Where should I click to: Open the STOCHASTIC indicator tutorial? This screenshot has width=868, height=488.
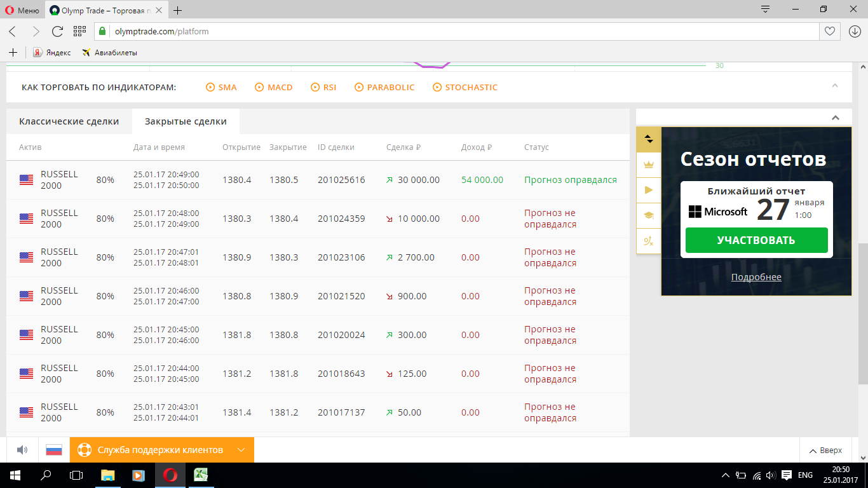point(465,87)
